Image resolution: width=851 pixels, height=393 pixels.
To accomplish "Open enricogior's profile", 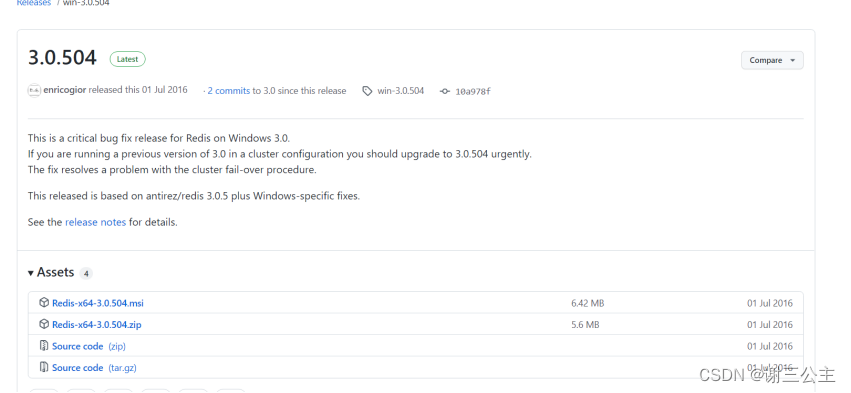I will (65, 90).
